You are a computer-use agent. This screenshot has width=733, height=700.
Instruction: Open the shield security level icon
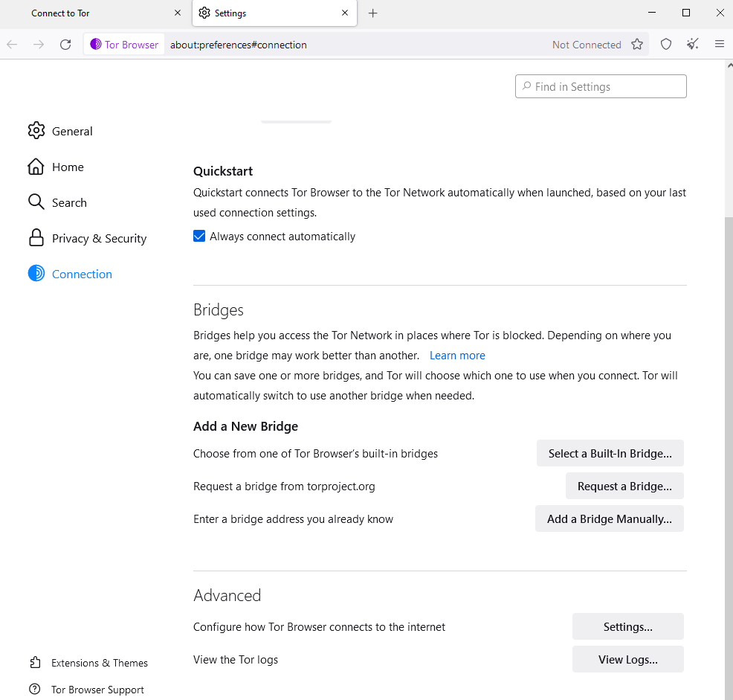pos(665,45)
